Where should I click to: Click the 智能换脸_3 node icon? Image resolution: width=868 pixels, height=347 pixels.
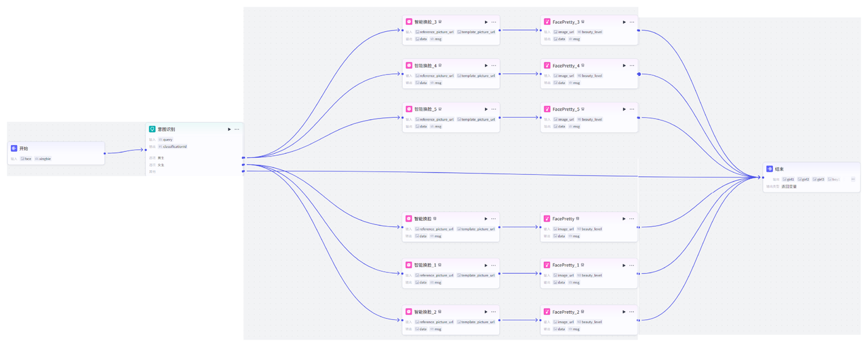point(409,22)
